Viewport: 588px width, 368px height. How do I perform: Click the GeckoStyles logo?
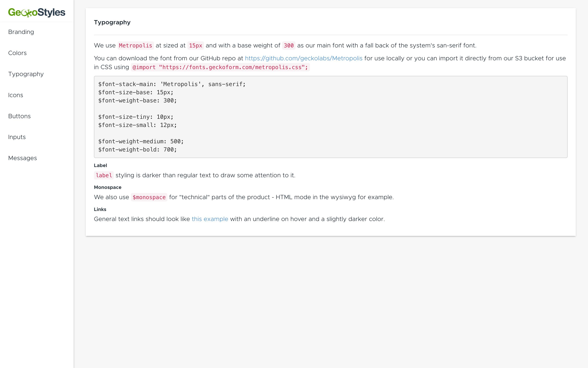(x=37, y=12)
